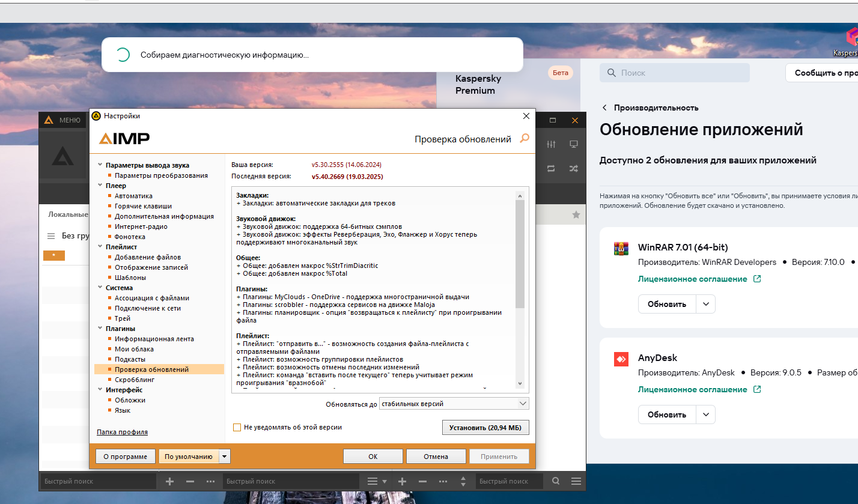Click the second ellipsis icon in AIMP bottom bar
Viewport: 858px width, 504px height.
[443, 481]
